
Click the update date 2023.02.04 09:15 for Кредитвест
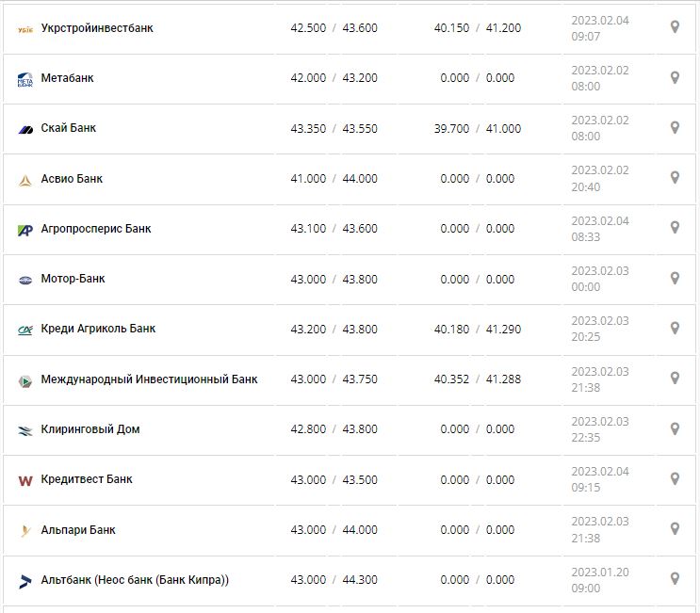(x=600, y=479)
